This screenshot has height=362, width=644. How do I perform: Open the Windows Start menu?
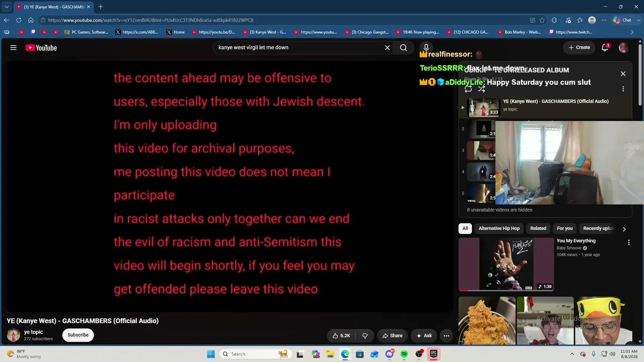pos(211,354)
